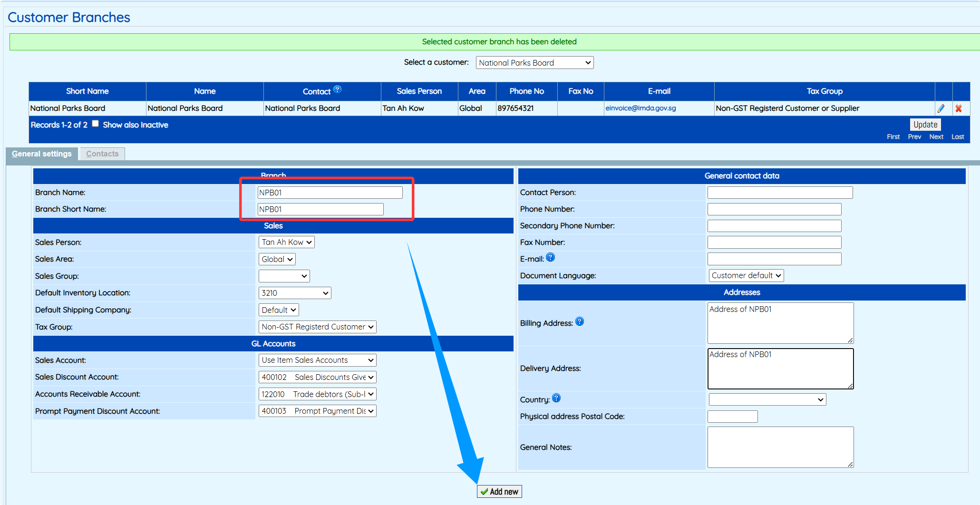
Task: Expand the Document Language dropdown
Action: coord(746,275)
